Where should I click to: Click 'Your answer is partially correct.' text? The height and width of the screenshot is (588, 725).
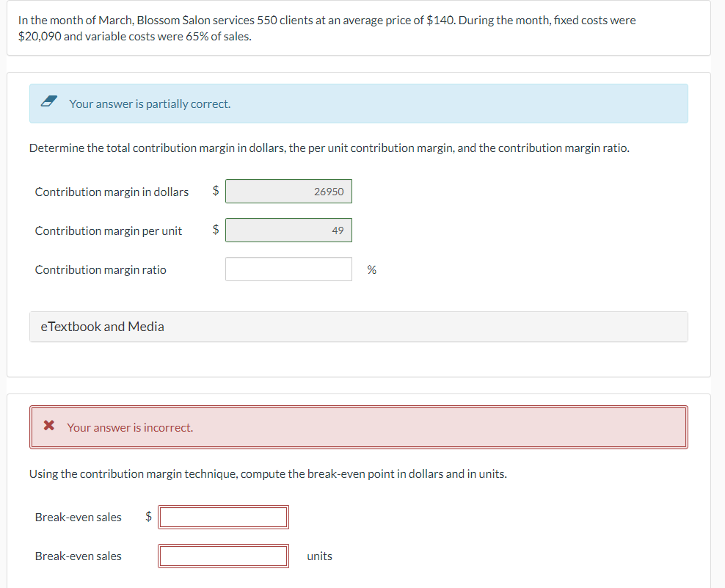pos(150,104)
